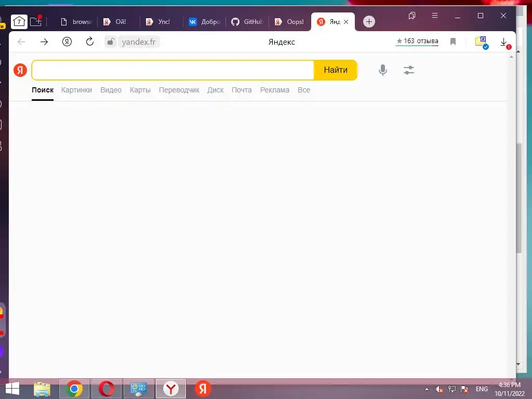Screen dimensions: 532x399
Task: Open File Explorer from taskbar
Action: (42, 389)
